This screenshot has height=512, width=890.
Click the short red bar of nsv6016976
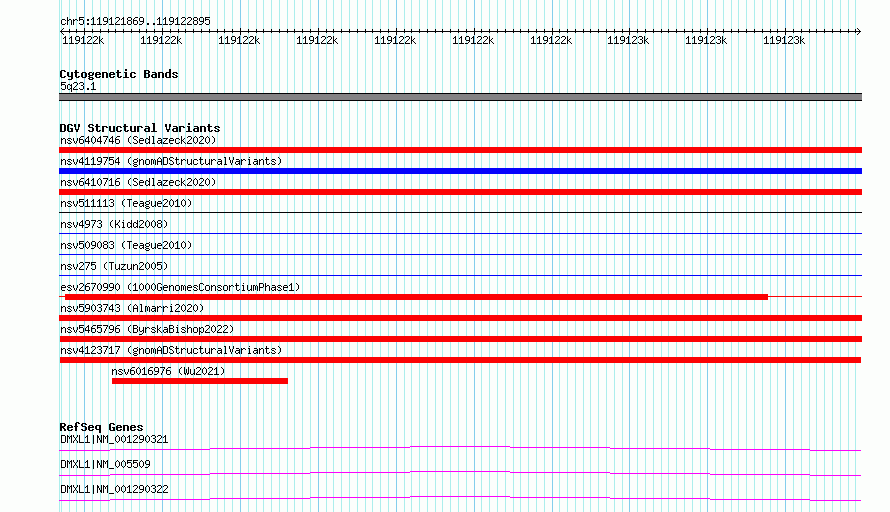tap(200, 381)
